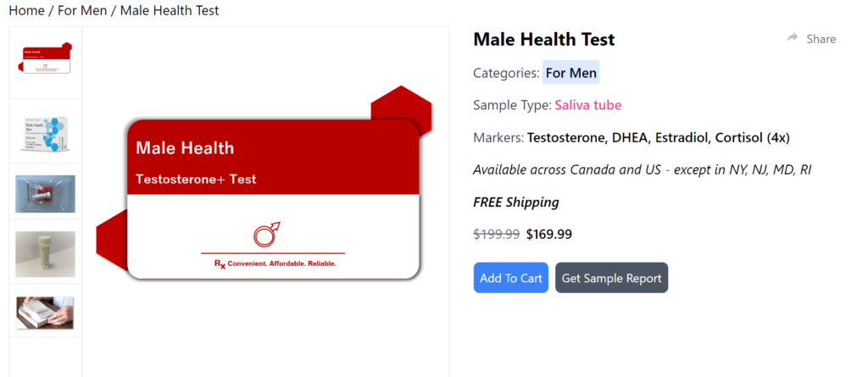868x377 pixels.
Task: Click Male Health Test breadcrumb item
Action: (170, 10)
